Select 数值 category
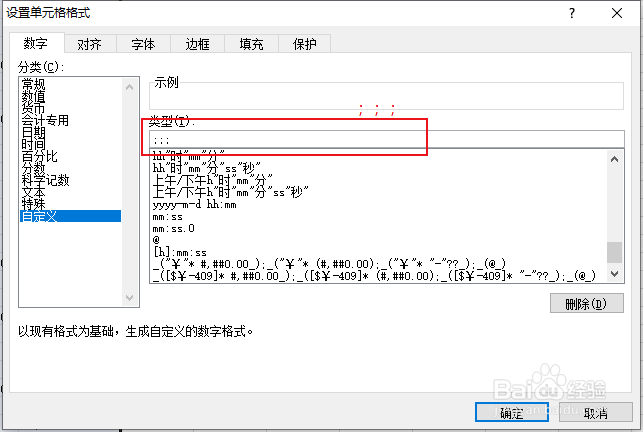Image resolution: width=643 pixels, height=432 pixels. coord(71,96)
